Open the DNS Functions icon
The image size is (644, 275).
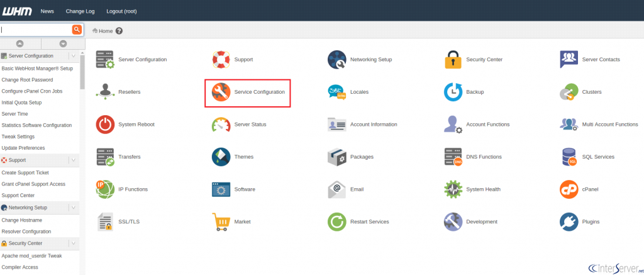click(x=453, y=157)
